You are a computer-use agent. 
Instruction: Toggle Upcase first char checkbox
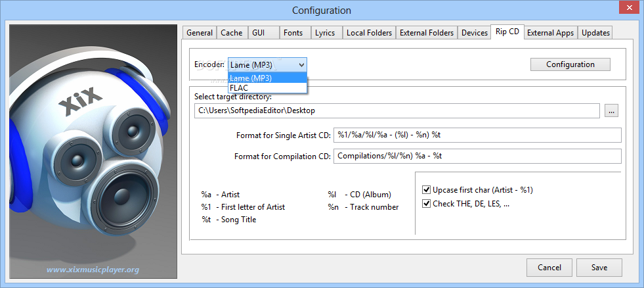[426, 190]
